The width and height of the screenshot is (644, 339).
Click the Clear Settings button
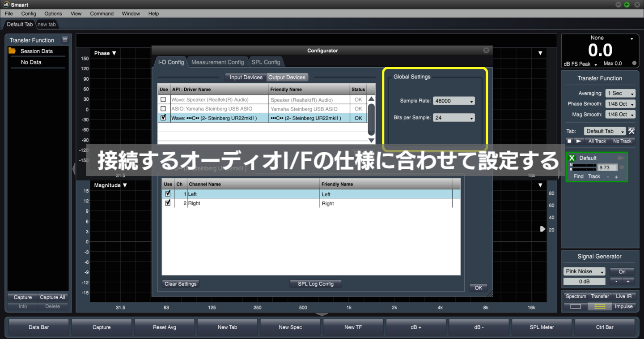pyautogui.click(x=180, y=283)
